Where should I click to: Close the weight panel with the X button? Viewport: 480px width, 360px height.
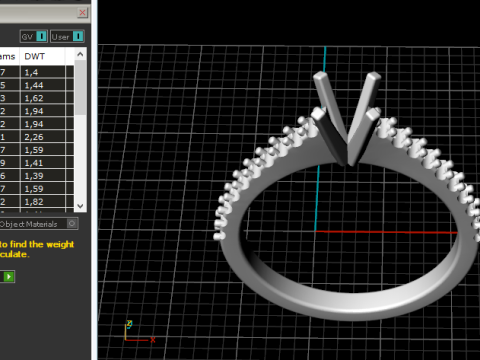point(82,13)
